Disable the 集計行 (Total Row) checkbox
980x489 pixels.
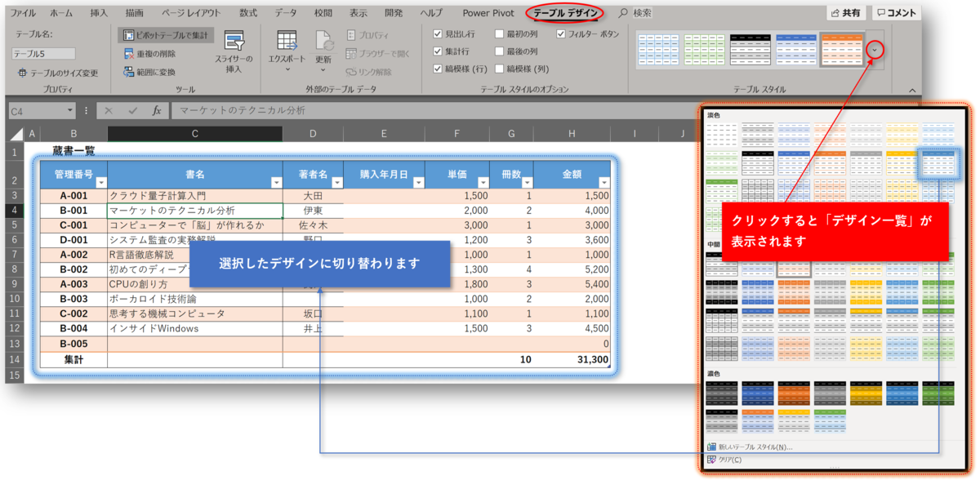click(439, 51)
